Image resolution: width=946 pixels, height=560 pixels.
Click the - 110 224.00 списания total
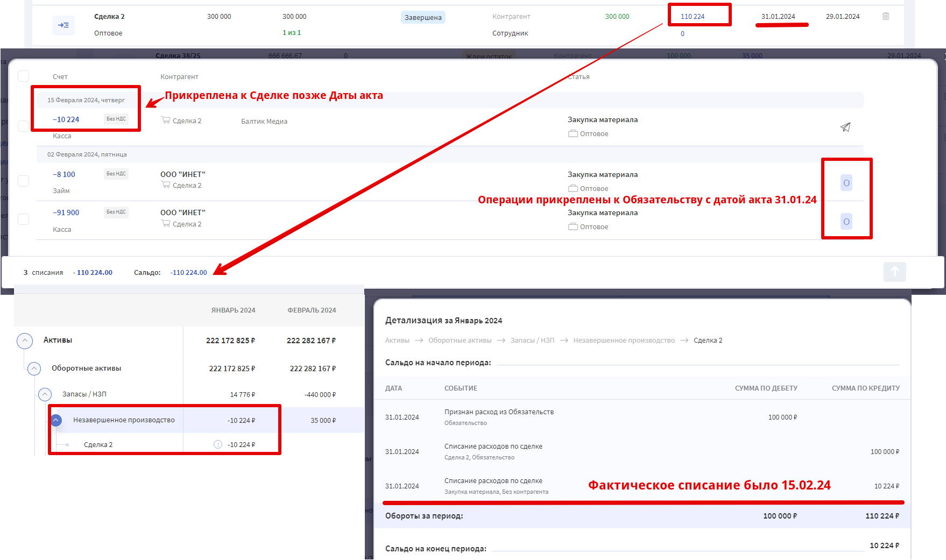pos(93,272)
